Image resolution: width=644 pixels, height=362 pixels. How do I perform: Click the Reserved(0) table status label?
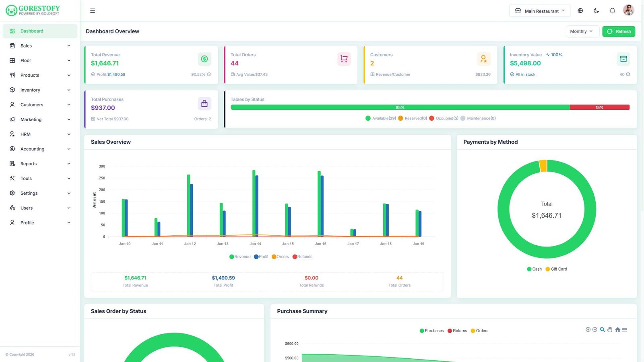tap(416, 118)
